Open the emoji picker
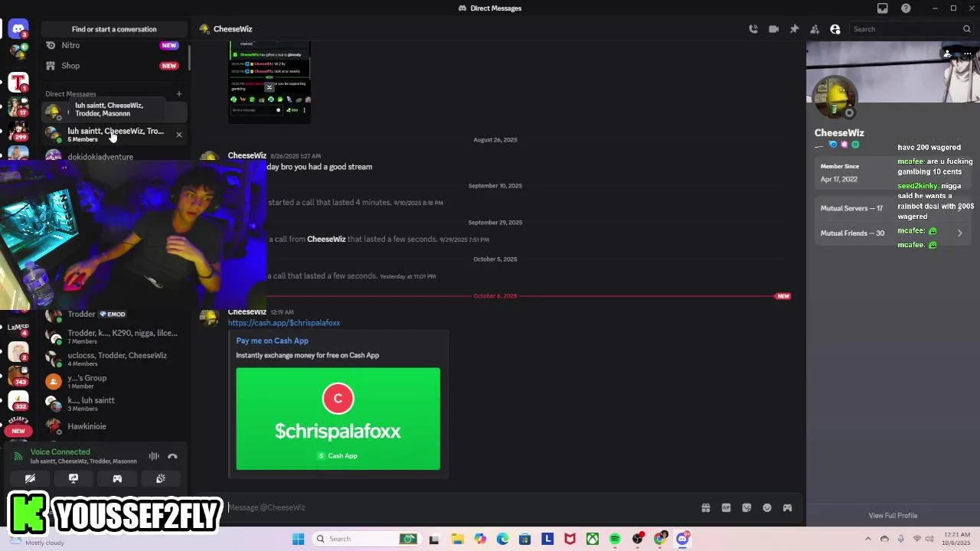The image size is (980, 551). (x=767, y=507)
